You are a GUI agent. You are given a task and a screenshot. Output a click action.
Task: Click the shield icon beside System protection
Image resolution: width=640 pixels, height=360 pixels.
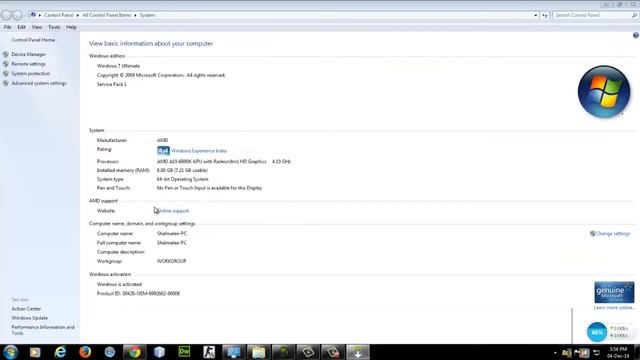pyautogui.click(x=6, y=74)
